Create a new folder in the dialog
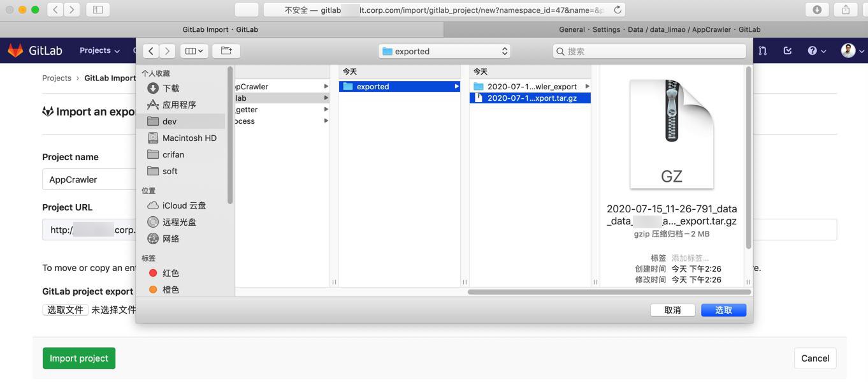This screenshot has width=868, height=382. coord(226,51)
